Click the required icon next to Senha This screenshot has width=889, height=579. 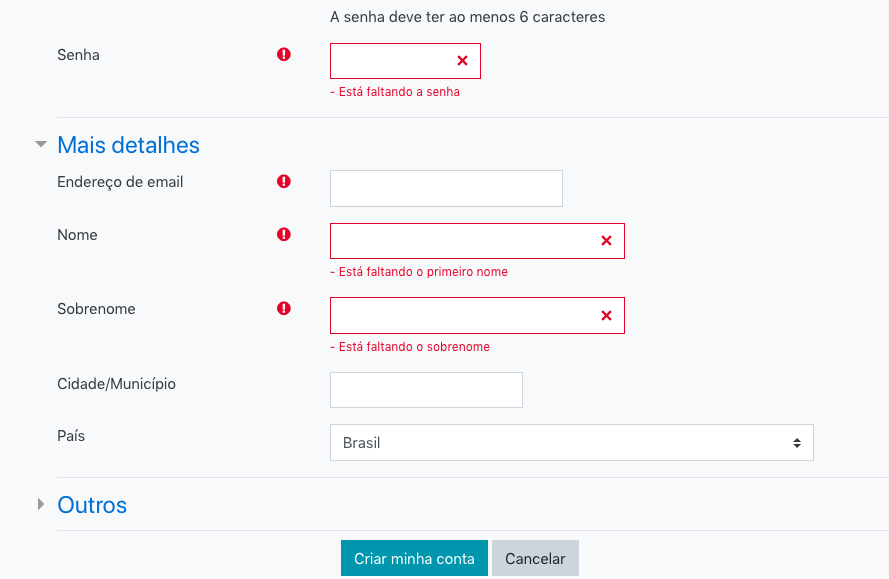pos(283,54)
